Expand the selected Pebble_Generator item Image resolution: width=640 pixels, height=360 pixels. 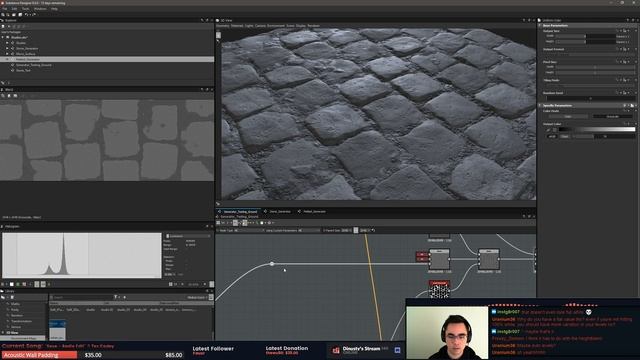(x=7, y=59)
